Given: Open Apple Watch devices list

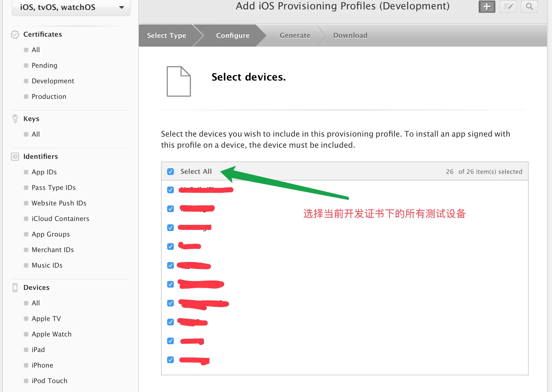Looking at the screenshot, I should tap(51, 334).
